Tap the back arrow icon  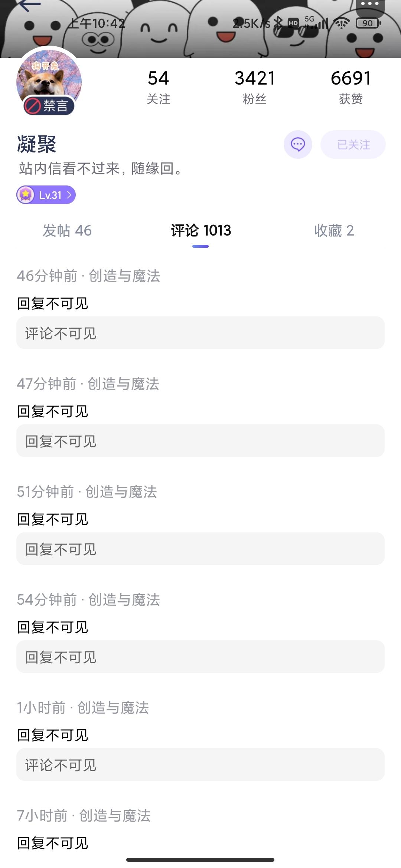[x=29, y=5]
